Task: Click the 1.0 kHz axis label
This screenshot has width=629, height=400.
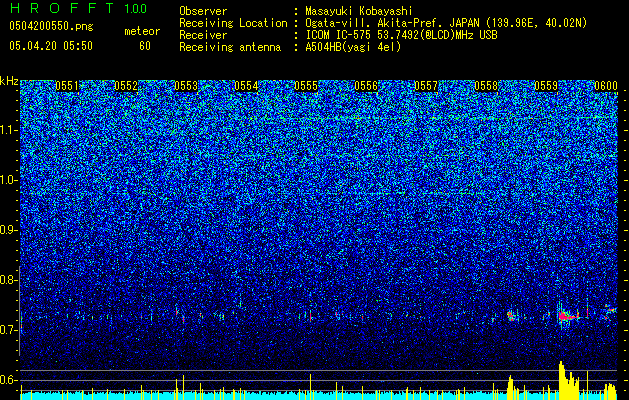Action: pos(8,180)
